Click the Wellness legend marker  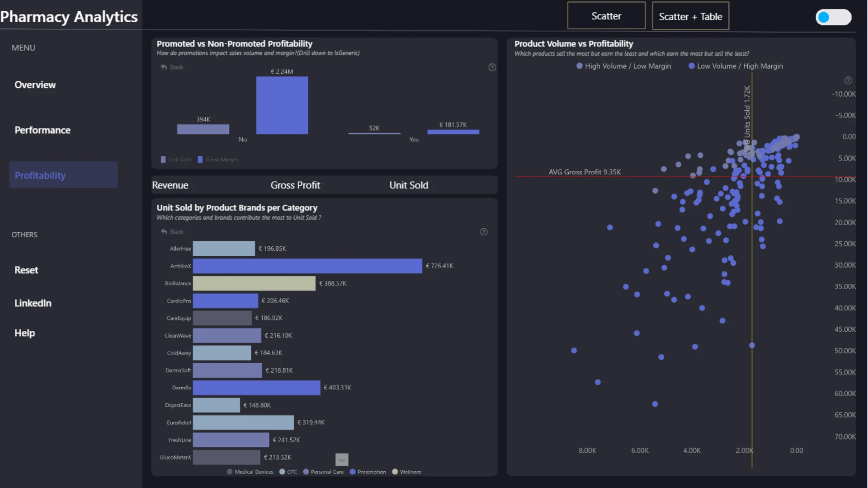395,472
